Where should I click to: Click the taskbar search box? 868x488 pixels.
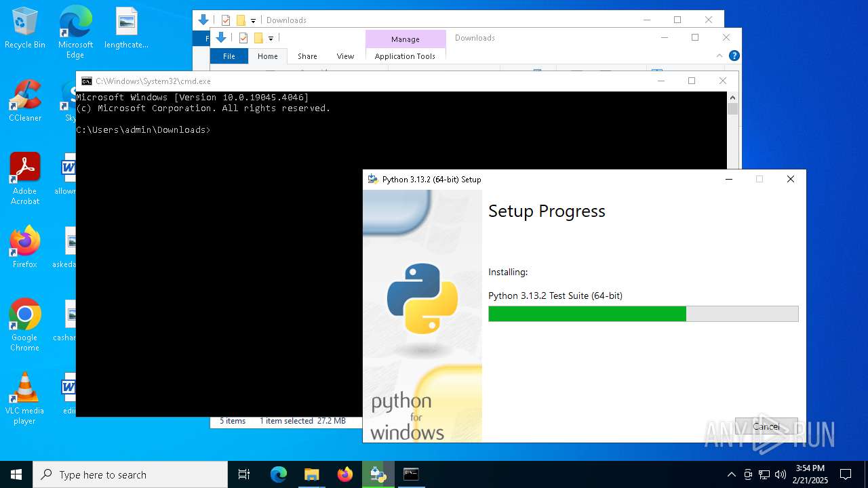coord(130,474)
